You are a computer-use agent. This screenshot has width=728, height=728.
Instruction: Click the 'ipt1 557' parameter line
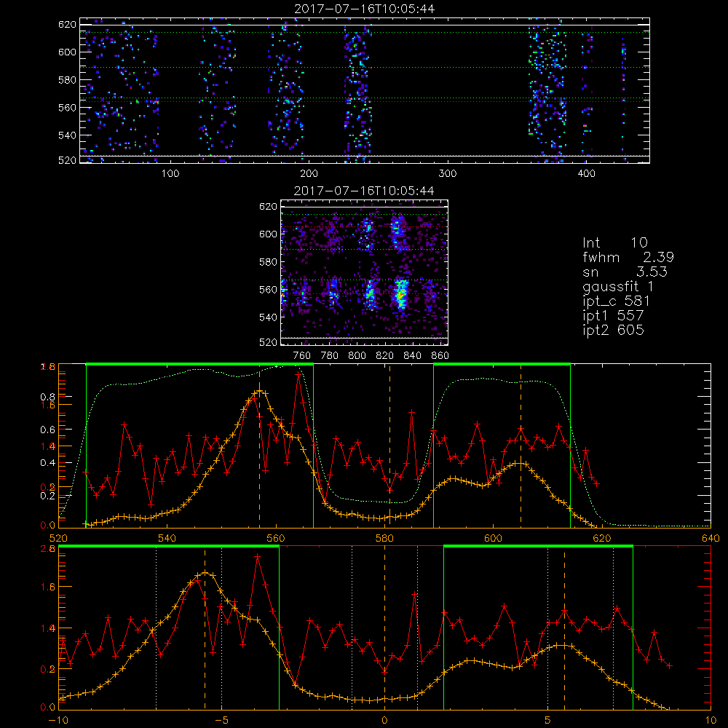tap(613, 316)
